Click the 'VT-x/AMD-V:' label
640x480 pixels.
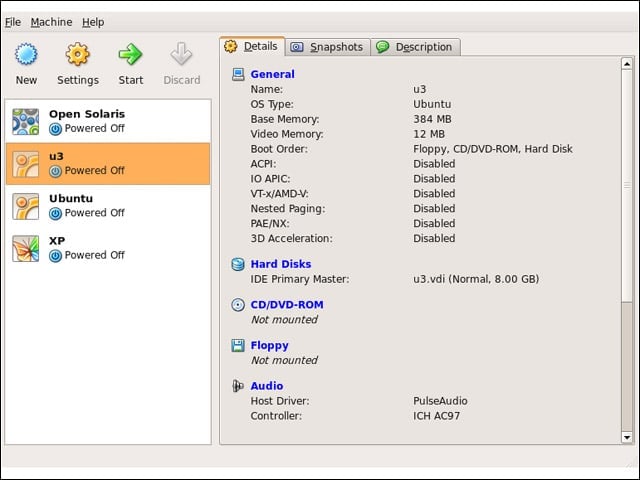pos(280,193)
